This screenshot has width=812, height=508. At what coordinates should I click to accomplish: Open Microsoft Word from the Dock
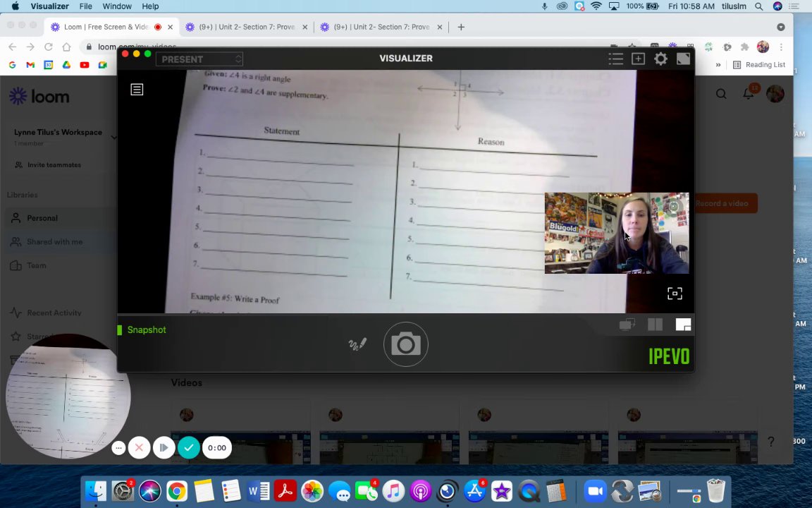(259, 491)
